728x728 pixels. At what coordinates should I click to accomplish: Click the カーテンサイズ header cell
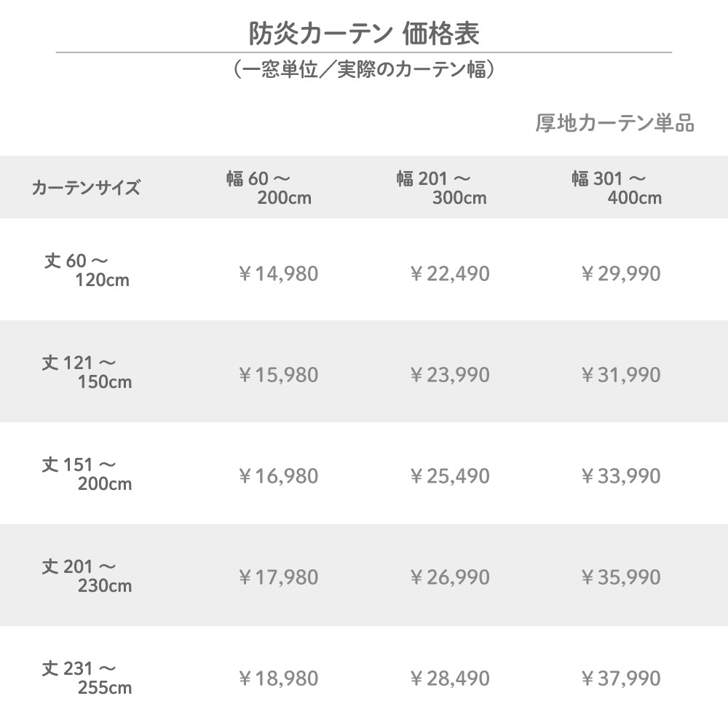pyautogui.click(x=86, y=188)
